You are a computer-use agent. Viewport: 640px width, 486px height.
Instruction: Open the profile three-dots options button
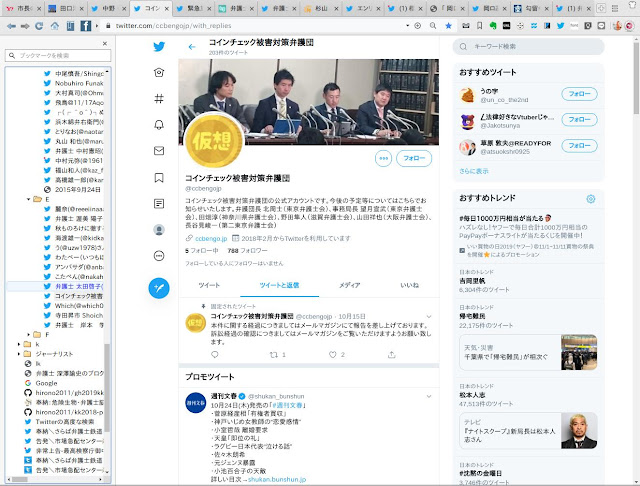click(x=383, y=158)
